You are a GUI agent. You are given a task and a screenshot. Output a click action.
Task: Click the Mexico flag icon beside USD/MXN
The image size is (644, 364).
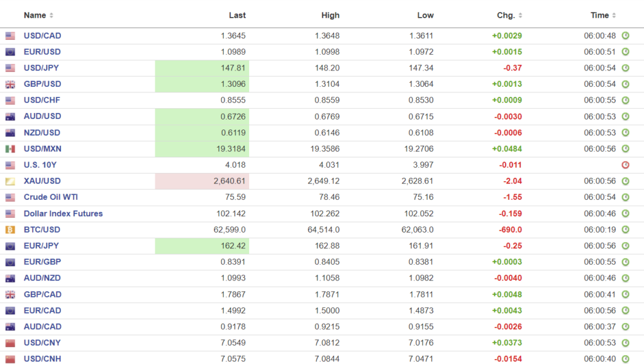pyautogui.click(x=10, y=149)
